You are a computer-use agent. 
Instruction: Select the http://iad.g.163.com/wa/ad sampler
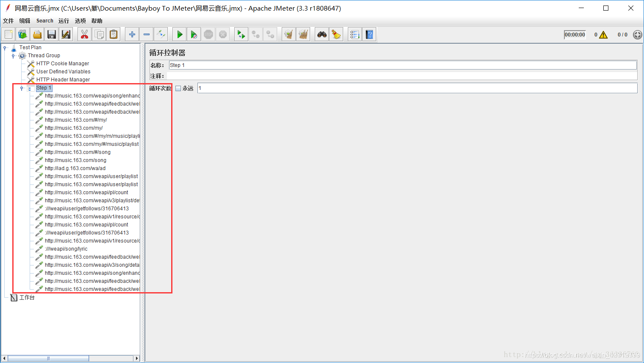pos(75,168)
